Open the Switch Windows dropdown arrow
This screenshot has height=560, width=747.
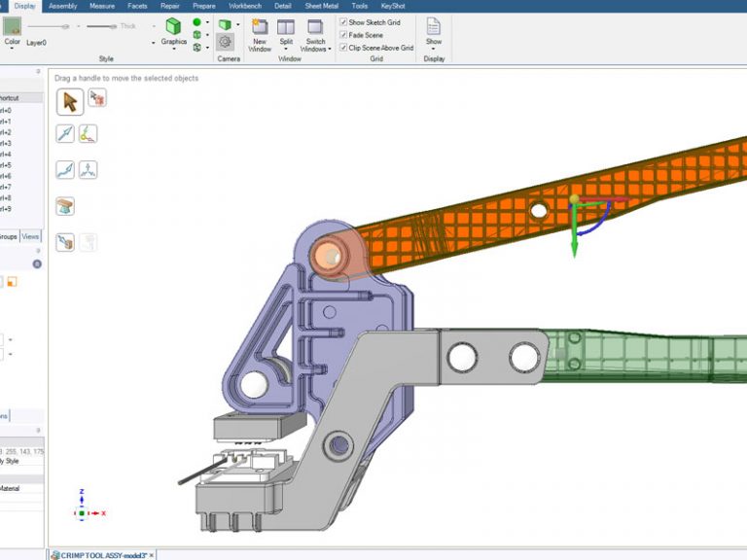(x=329, y=49)
